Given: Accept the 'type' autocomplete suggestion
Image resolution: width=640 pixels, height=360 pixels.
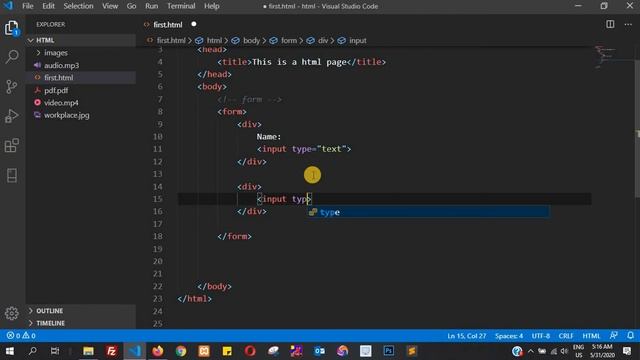Looking at the screenshot, I should (428, 212).
